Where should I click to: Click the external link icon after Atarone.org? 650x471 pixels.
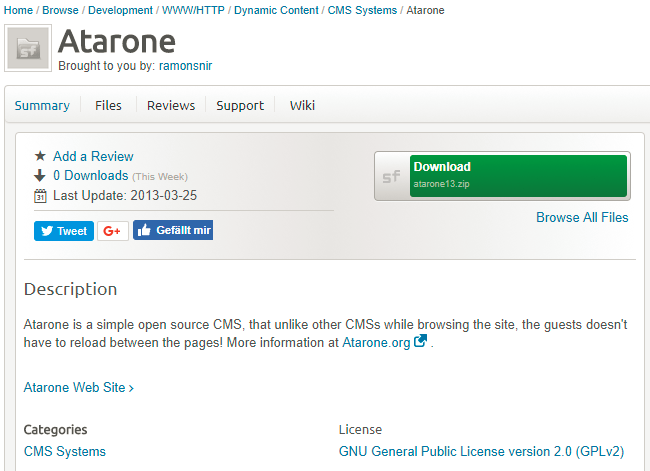click(x=420, y=341)
